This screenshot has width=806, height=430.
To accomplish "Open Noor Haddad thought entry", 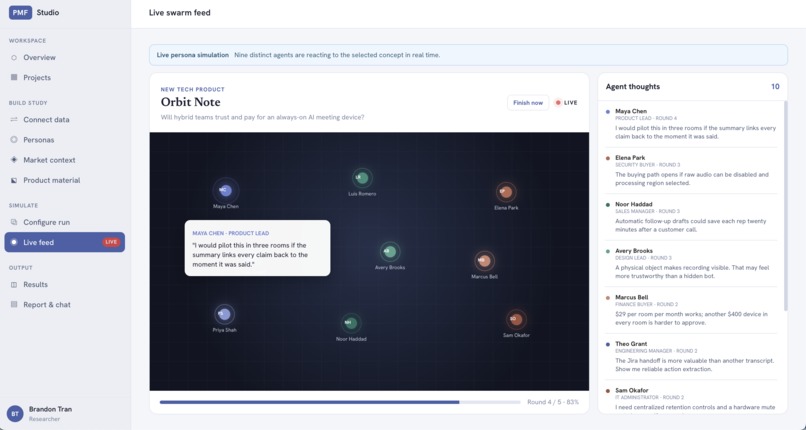I will pyautogui.click(x=692, y=217).
